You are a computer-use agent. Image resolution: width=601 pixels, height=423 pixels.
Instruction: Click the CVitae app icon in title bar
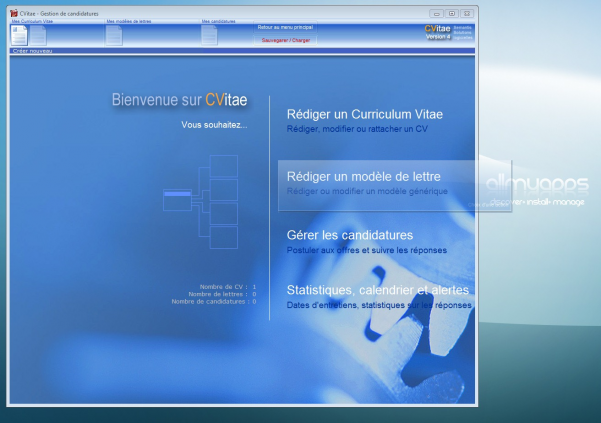[14, 13]
